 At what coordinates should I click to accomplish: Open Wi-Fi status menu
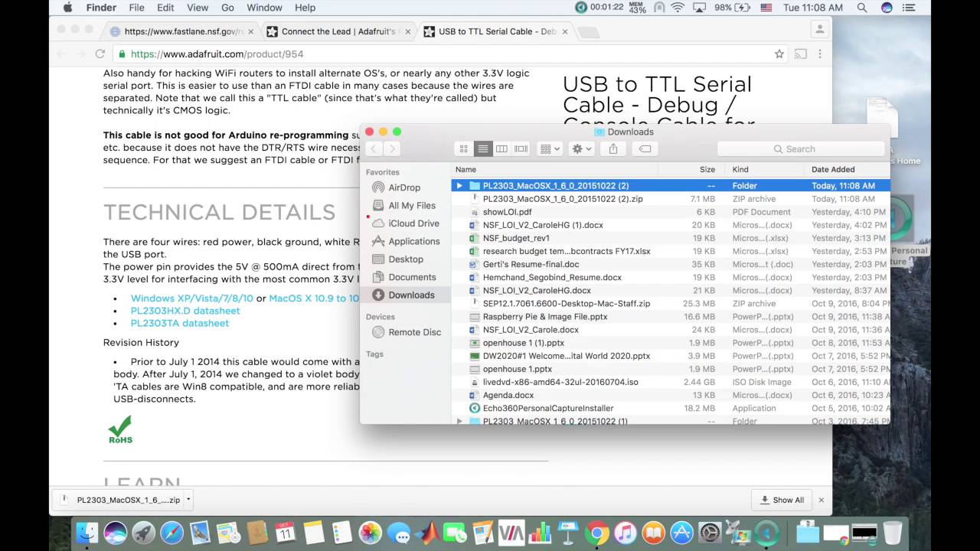click(678, 8)
